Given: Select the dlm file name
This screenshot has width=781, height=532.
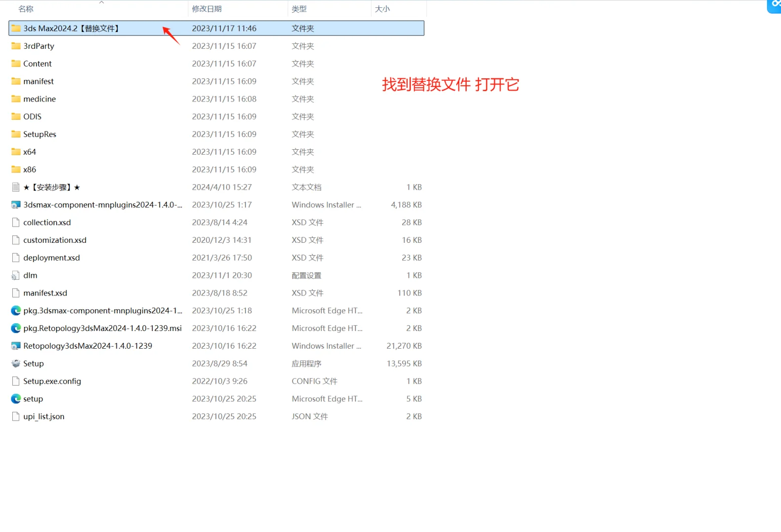Looking at the screenshot, I should click(31, 275).
